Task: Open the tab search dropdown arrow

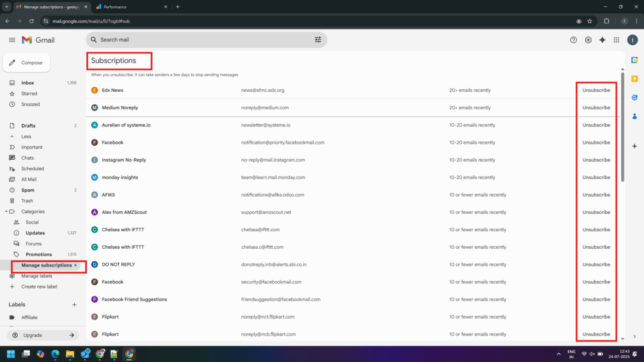Action: pos(6,7)
